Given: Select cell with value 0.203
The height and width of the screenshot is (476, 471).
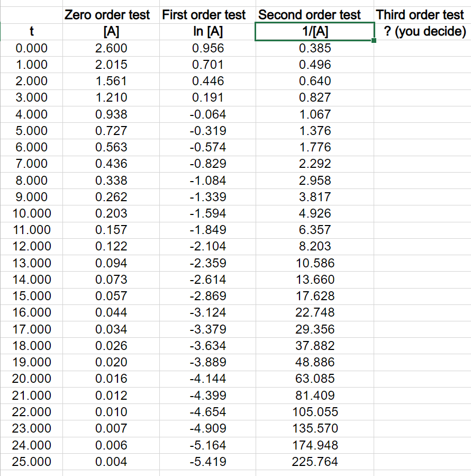Looking at the screenshot, I should [111, 213].
